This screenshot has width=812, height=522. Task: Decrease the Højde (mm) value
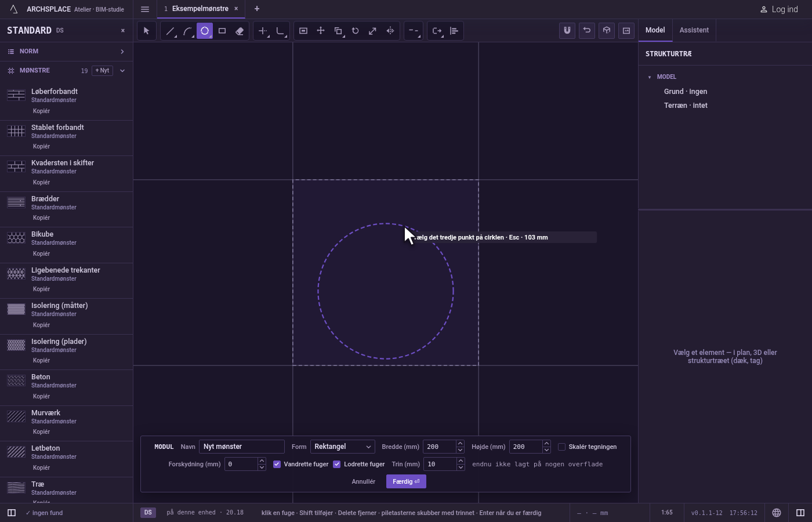[x=546, y=450]
